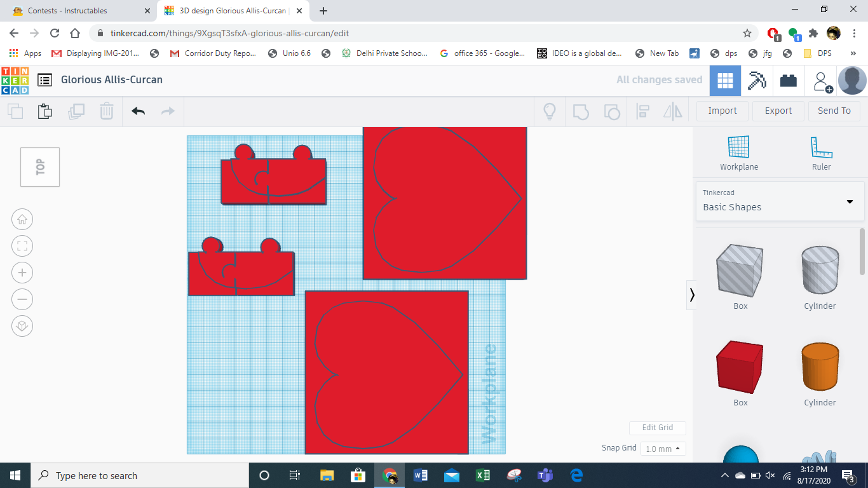The width and height of the screenshot is (868, 488).
Task: Reload the current page
Action: (x=55, y=33)
